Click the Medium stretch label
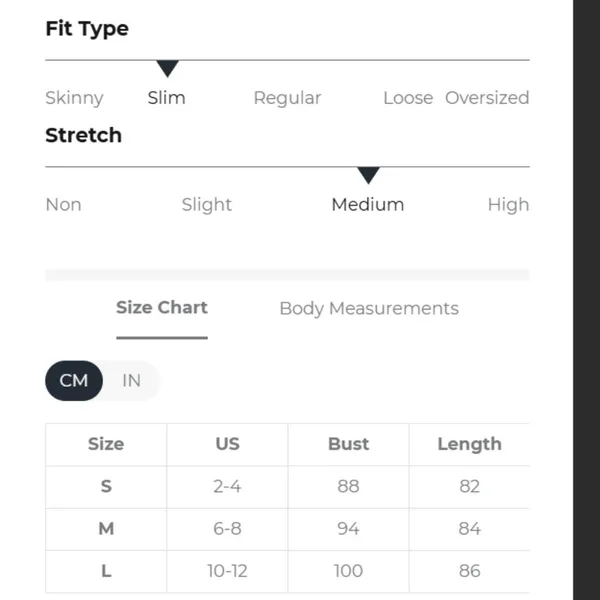Screen dimensions: 600x600 tap(368, 205)
